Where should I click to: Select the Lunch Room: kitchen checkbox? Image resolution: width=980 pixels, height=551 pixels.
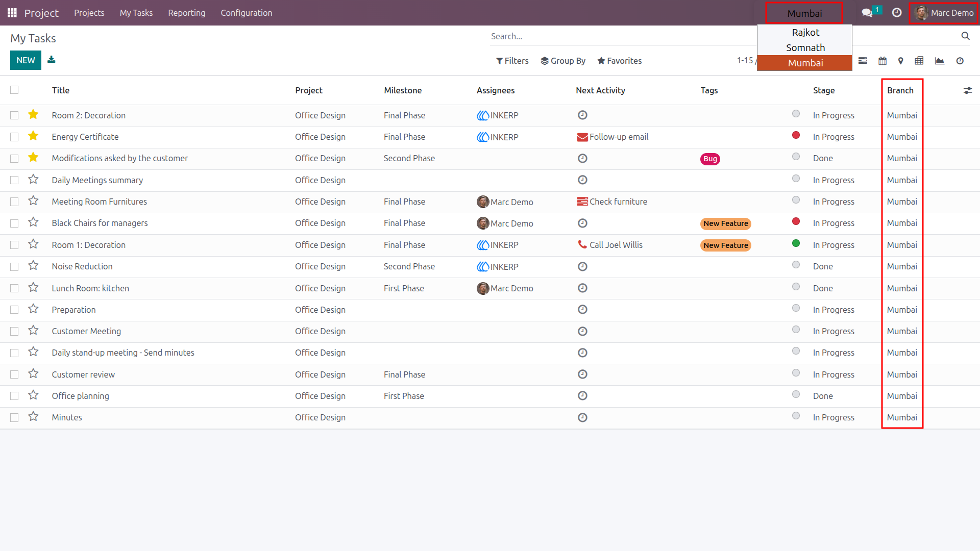[x=14, y=288]
